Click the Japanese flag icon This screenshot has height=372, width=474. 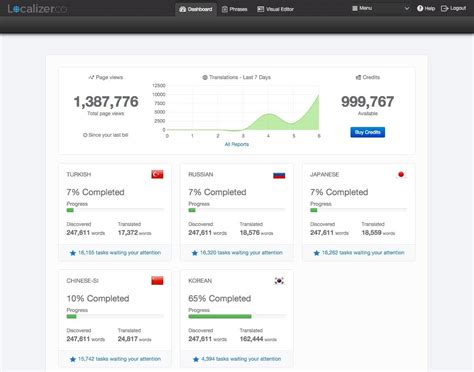401,174
